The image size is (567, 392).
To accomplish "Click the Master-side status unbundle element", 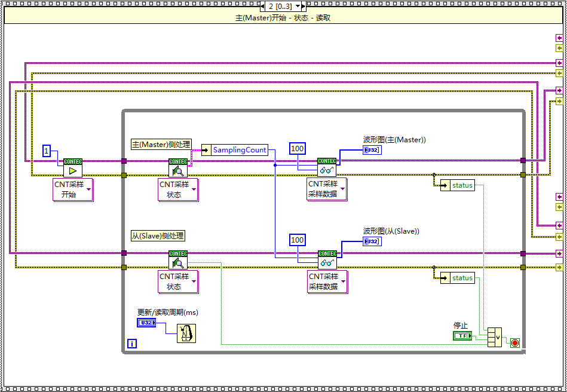I will (x=461, y=185).
